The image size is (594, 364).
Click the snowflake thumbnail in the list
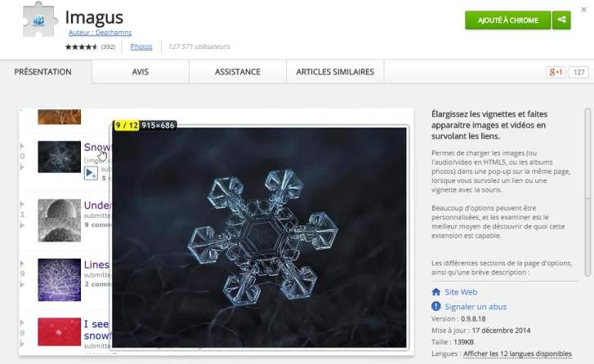[x=59, y=157]
